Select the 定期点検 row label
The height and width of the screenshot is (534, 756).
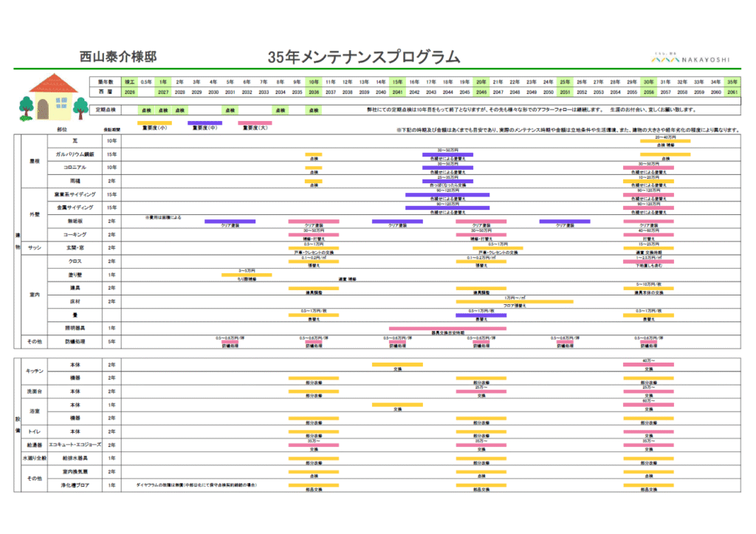[106, 110]
